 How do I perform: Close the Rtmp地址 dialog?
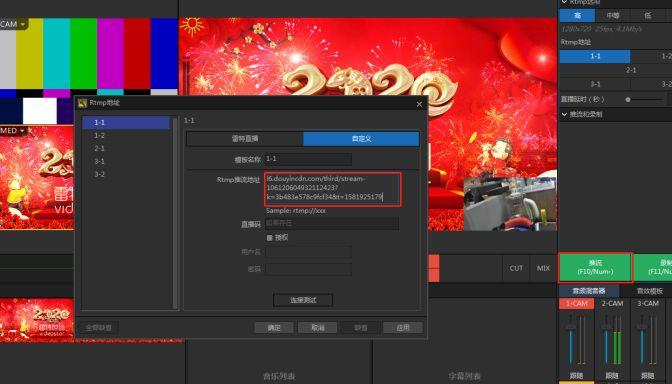click(419, 104)
